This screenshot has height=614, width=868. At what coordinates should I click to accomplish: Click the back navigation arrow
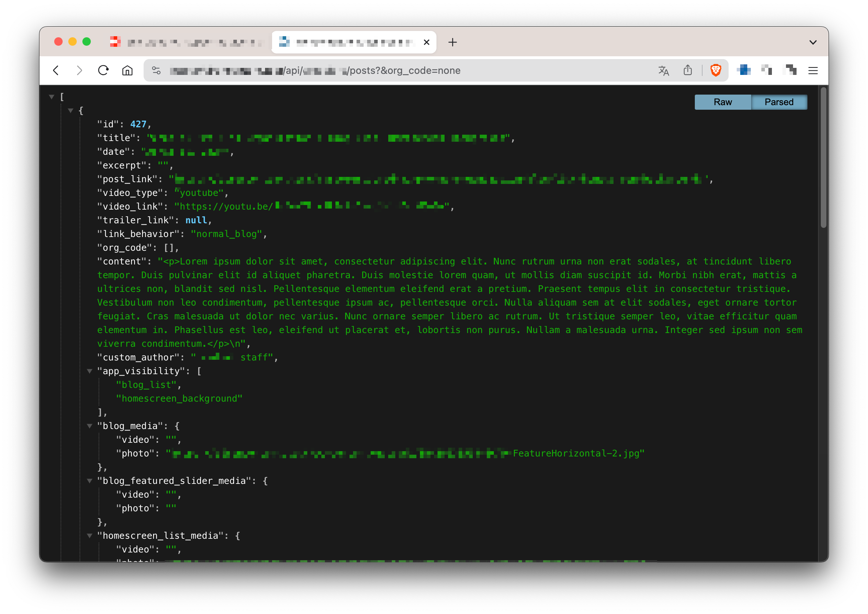tap(56, 70)
